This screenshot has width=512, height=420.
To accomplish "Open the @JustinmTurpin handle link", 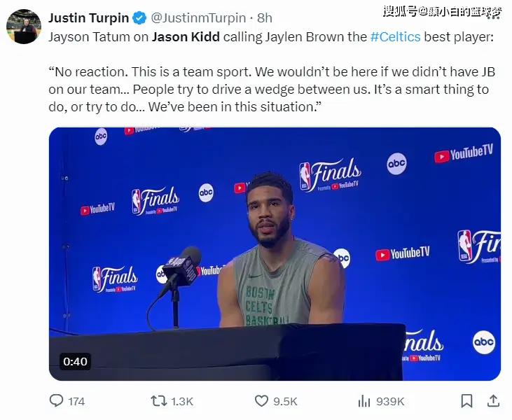I will [198, 18].
